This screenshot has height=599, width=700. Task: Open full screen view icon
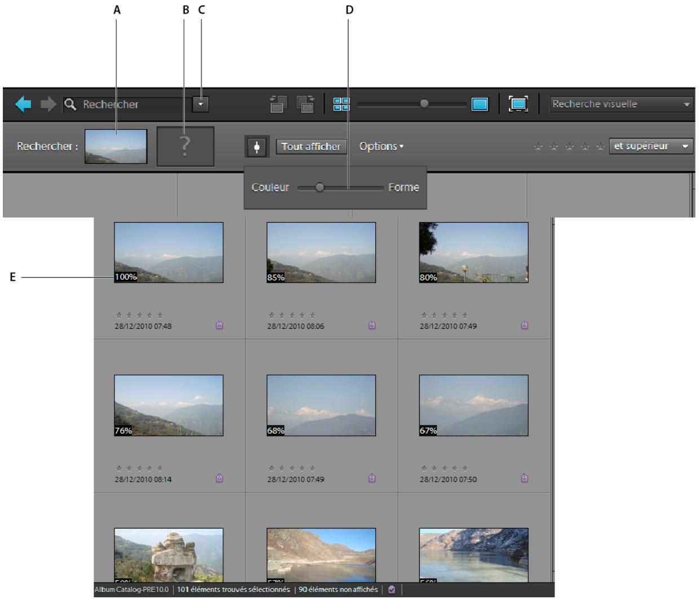518,104
